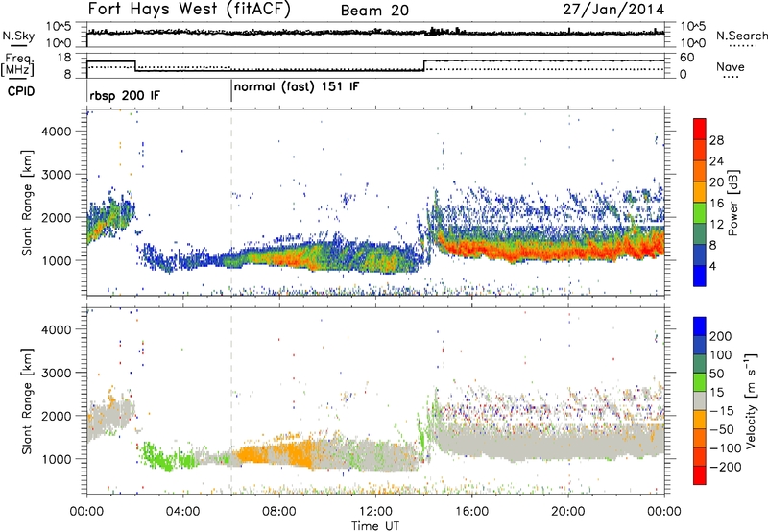
Task: Select the 'rbsp 200 IF' CPID marker
Action: coord(125,96)
